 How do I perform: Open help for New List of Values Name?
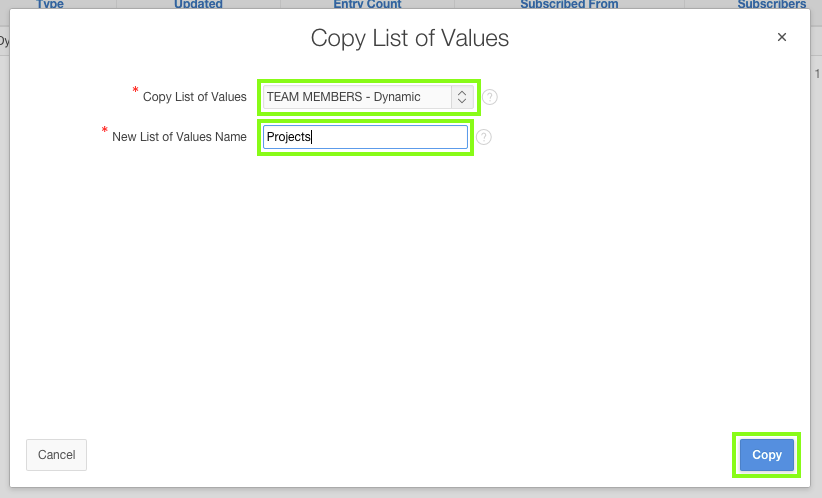pyautogui.click(x=483, y=137)
